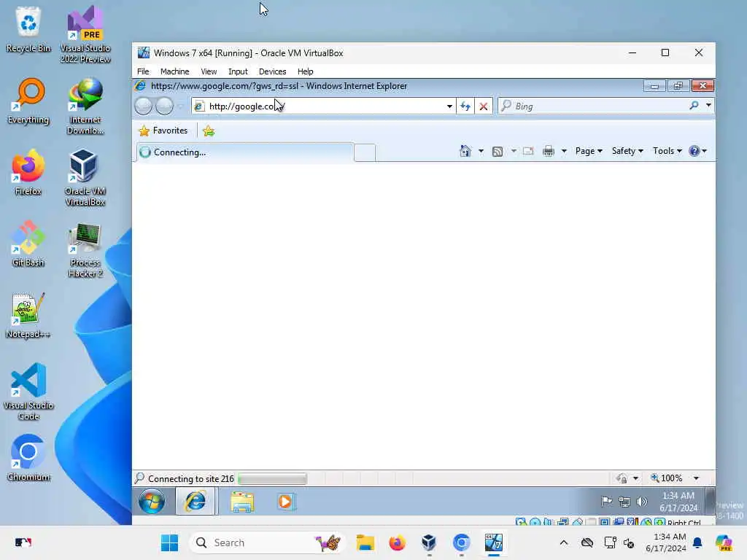
Task: Click the RSS feeds icon
Action: pos(498,152)
